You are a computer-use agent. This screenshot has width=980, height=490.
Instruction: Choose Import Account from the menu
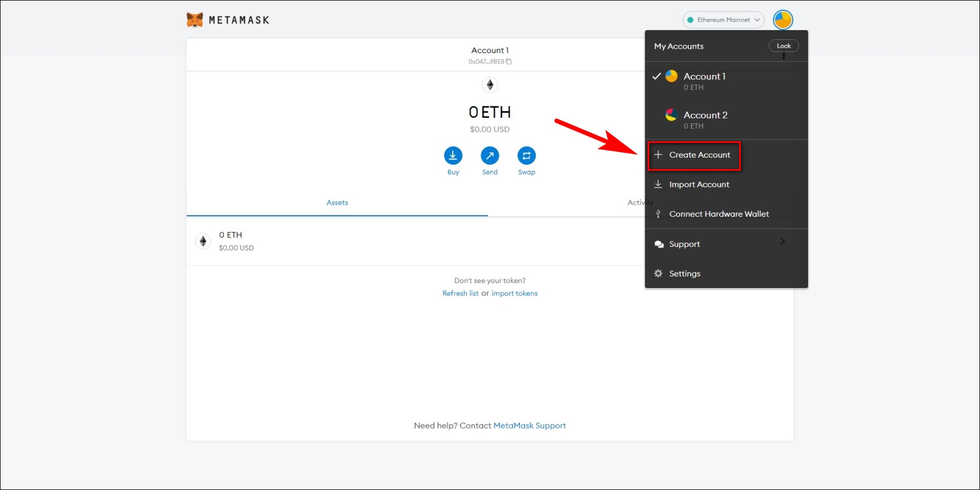pos(727,185)
